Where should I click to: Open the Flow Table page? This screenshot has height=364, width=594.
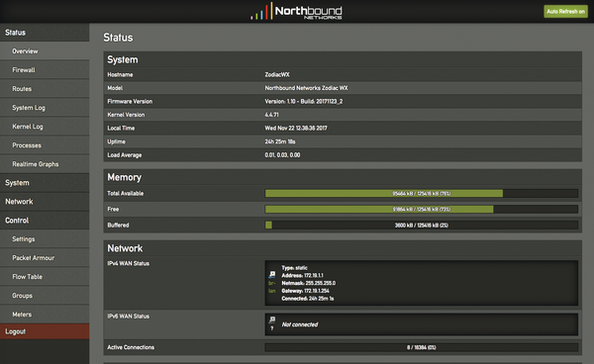coord(45,277)
